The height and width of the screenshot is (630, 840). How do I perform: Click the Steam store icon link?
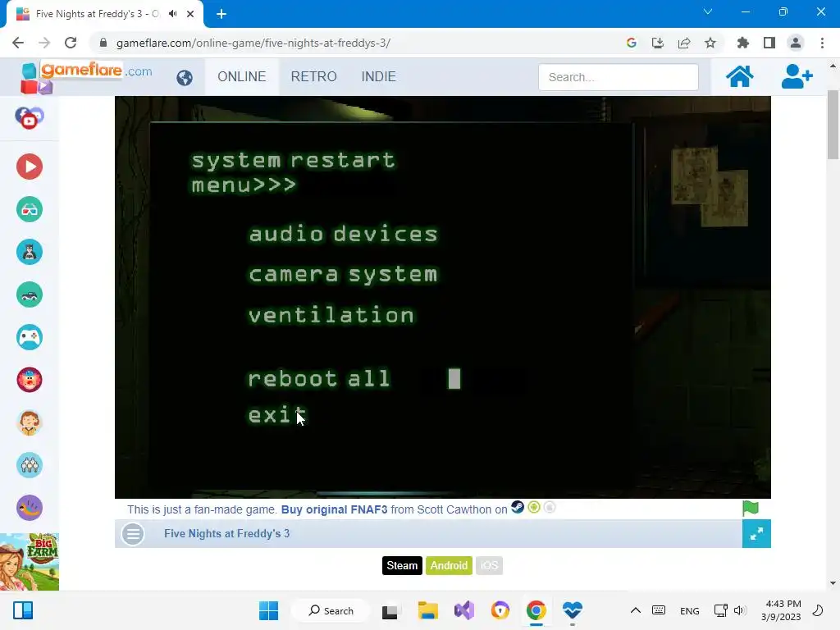(518, 507)
